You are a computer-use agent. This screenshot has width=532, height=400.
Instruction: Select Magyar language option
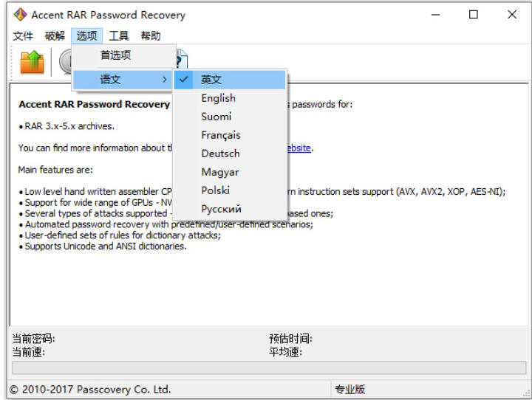(219, 172)
